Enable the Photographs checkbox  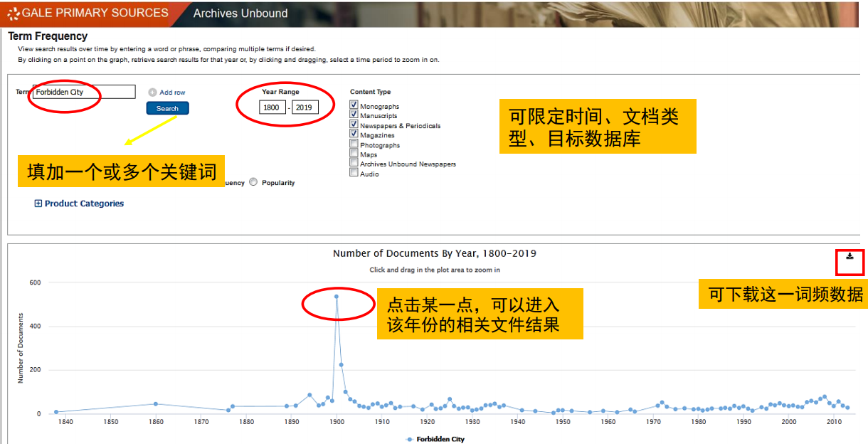point(354,144)
